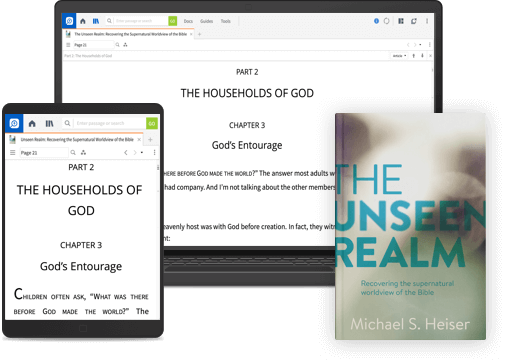Screen dimensions: 506x362
Task: Click inline search icon on laptop panel
Action: click(x=117, y=45)
